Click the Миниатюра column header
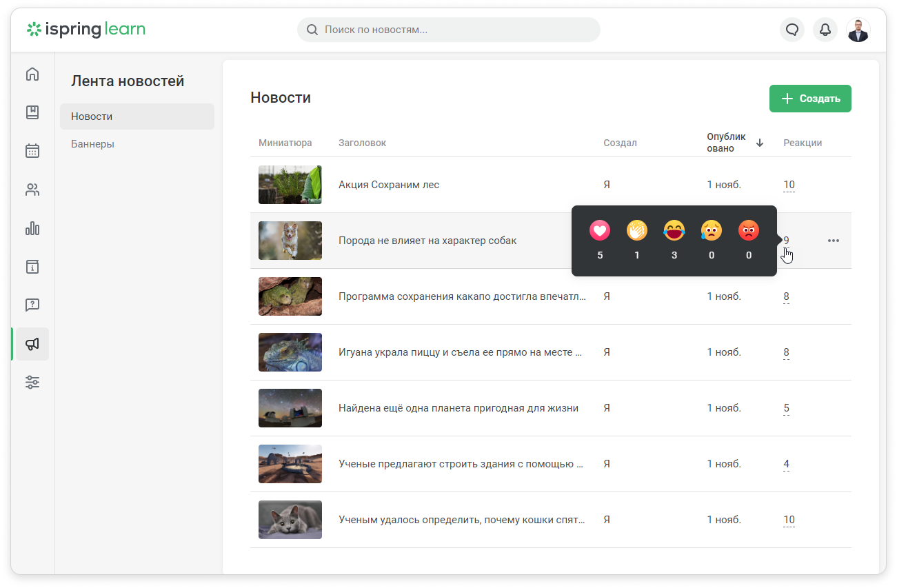The height and width of the screenshot is (588, 897). [x=285, y=143]
